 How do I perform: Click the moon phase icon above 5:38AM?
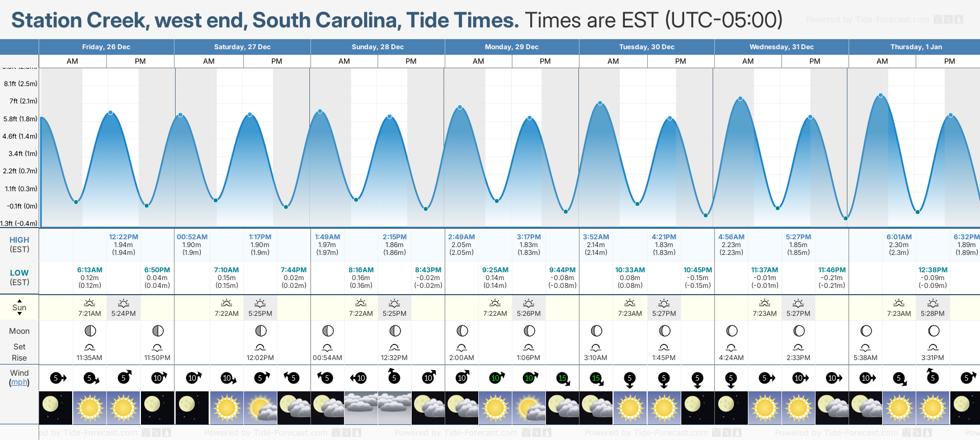[x=866, y=331]
